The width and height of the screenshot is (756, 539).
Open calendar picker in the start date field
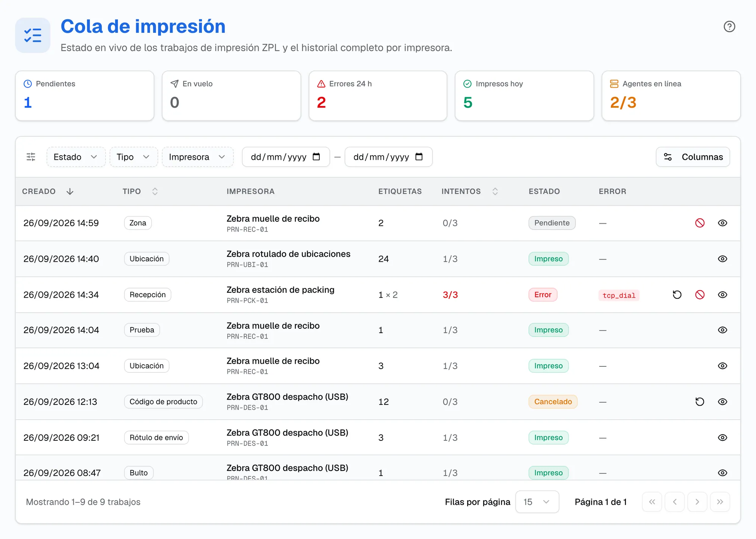coord(316,157)
